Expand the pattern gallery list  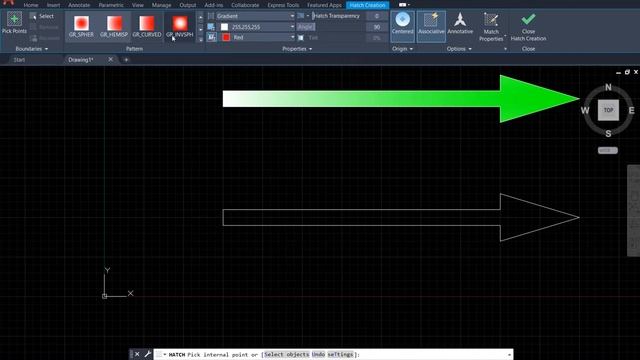coord(200,40)
